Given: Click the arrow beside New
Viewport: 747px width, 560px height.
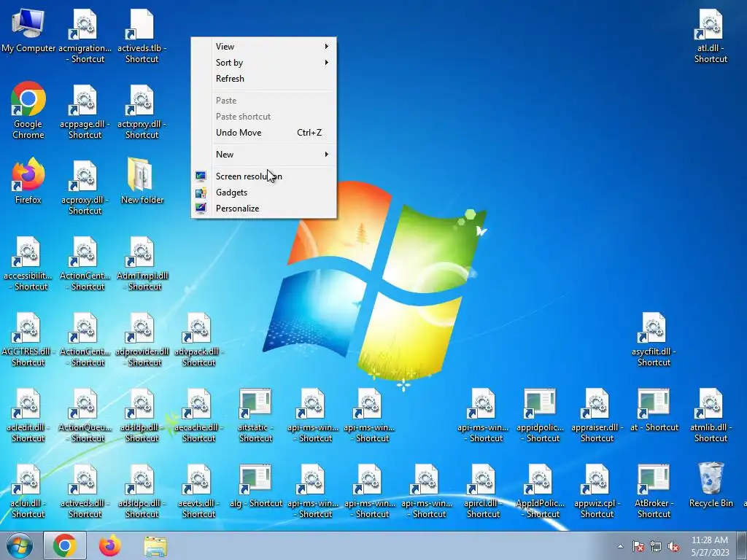Looking at the screenshot, I should click(x=327, y=155).
